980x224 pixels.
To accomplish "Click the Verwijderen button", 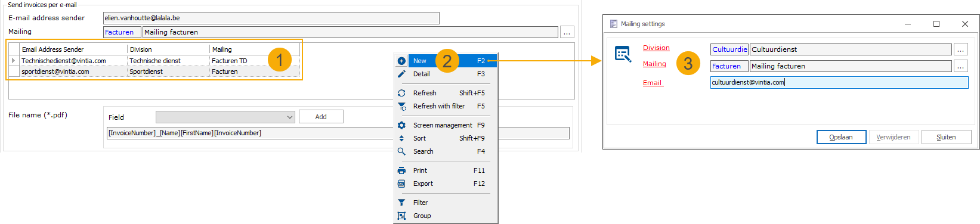I will (893, 137).
